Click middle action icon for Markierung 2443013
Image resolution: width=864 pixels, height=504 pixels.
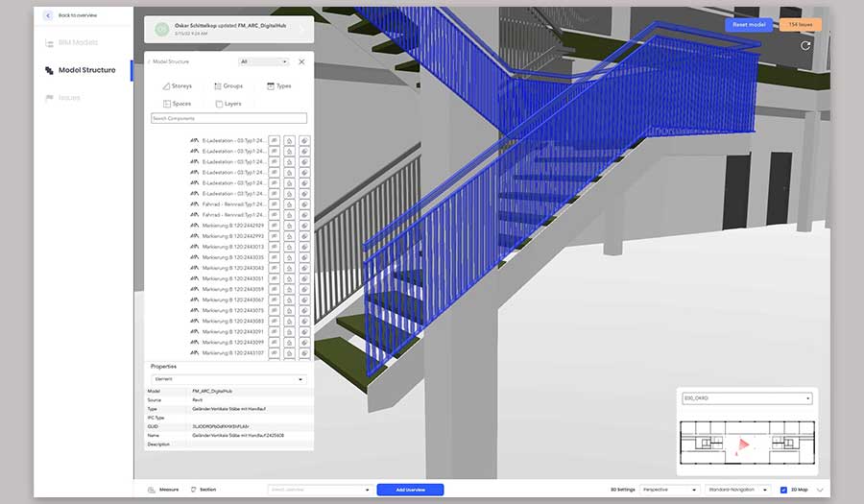[289, 247]
